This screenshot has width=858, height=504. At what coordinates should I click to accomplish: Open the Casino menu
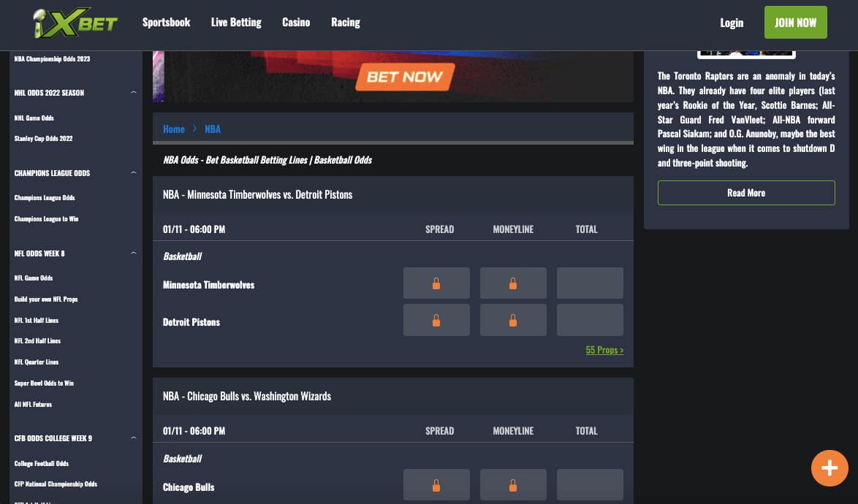(x=296, y=23)
